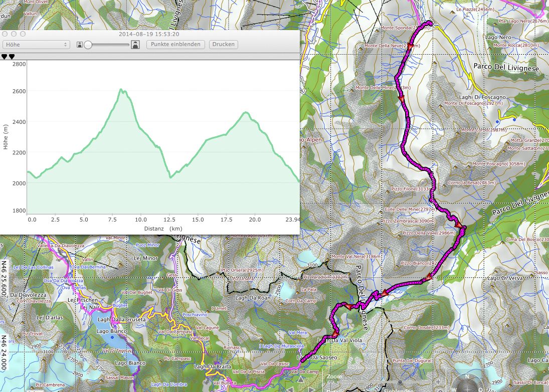549x392 pixels.
Task: Click the profile zoom slider knob
Action: 88,45
